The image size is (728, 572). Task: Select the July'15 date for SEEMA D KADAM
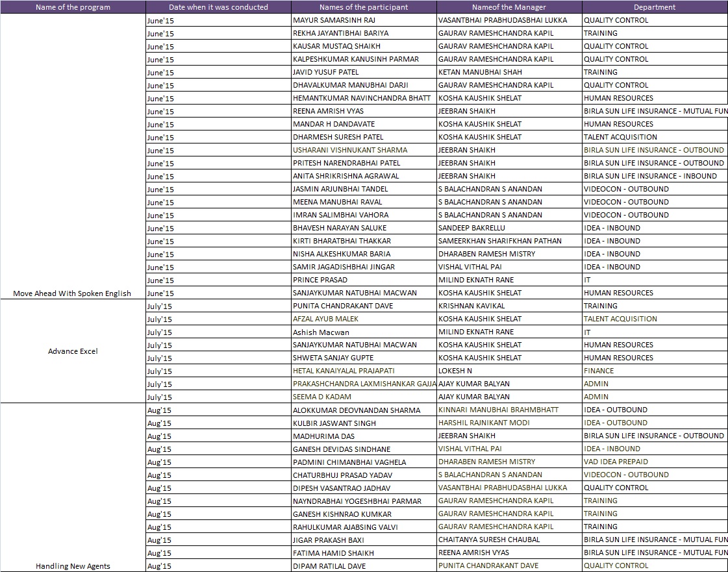[218, 397]
